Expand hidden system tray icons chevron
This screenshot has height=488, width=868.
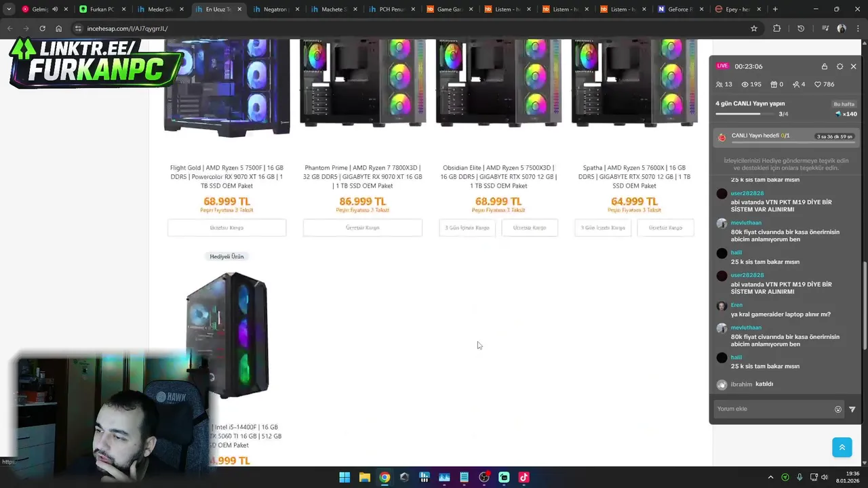(x=770, y=477)
